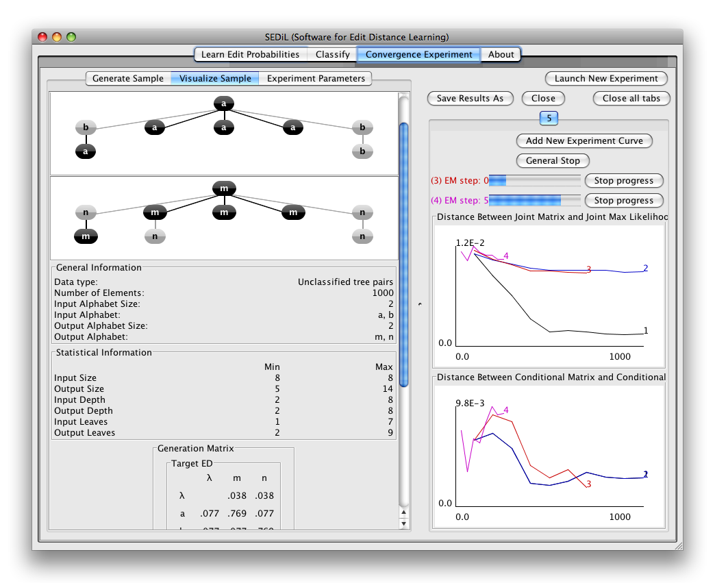
Task: Select the Convergence Experiment tab
Action: pos(418,54)
